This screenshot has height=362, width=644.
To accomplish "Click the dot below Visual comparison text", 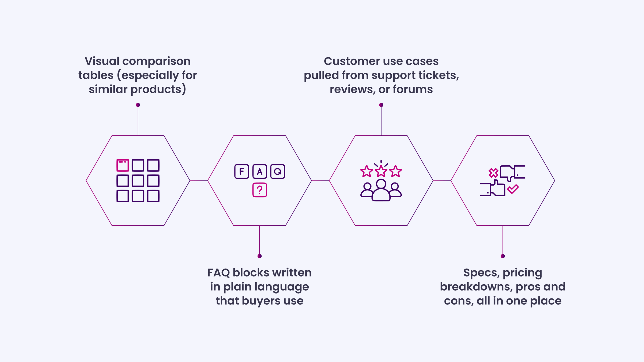I will tap(138, 105).
